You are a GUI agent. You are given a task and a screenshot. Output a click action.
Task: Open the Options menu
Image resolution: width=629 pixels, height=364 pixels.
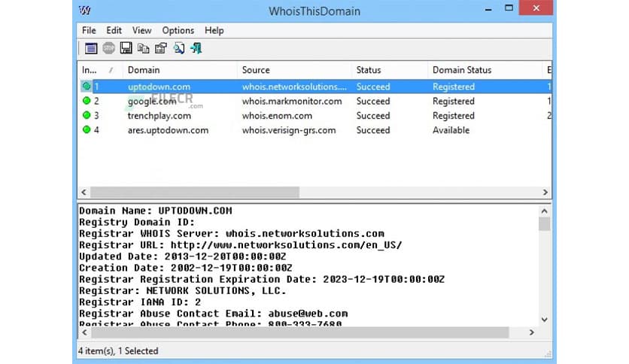pyautogui.click(x=178, y=31)
